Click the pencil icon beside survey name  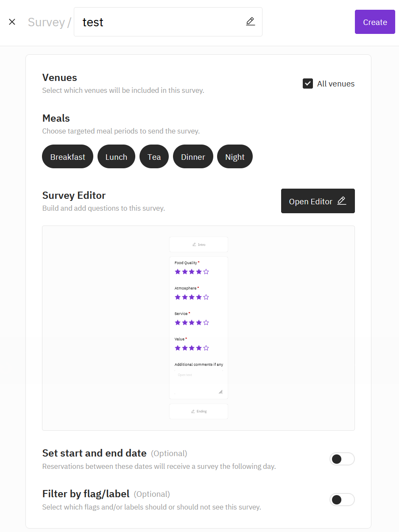tap(251, 22)
